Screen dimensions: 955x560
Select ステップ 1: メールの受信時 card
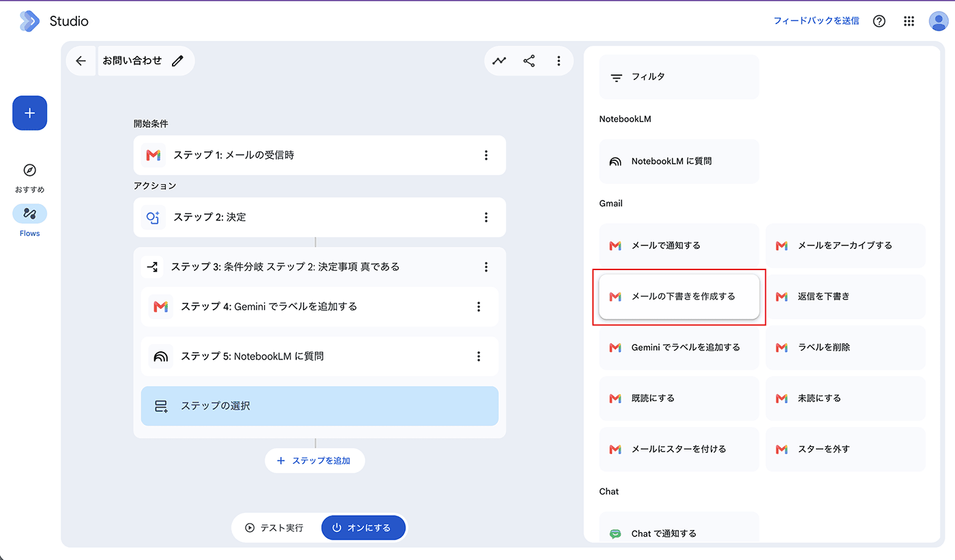click(320, 156)
